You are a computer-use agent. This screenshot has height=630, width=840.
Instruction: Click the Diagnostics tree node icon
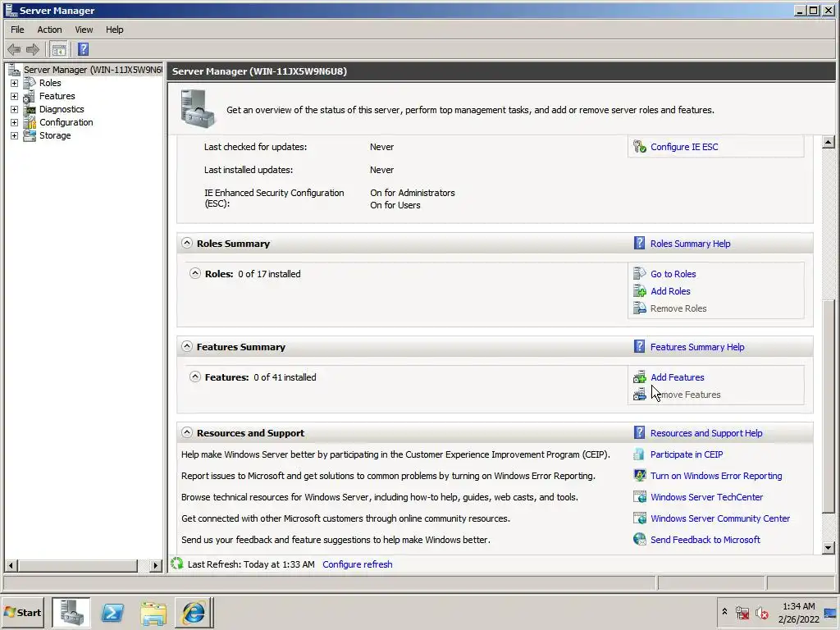(30, 109)
